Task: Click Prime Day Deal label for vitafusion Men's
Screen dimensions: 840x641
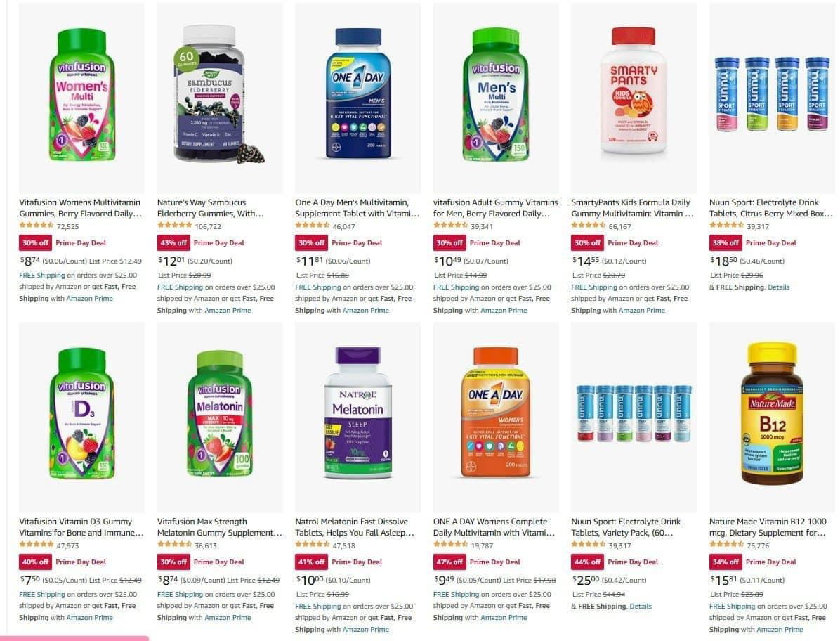Action: (494, 242)
